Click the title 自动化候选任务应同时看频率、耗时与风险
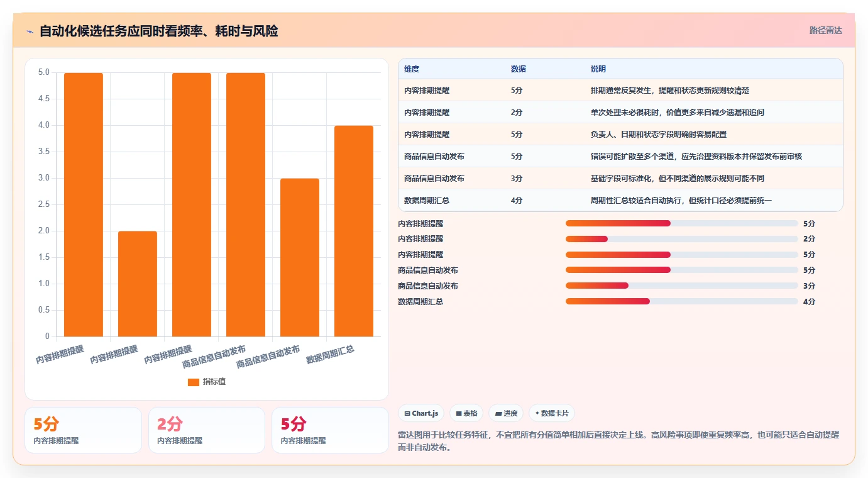This screenshot has width=868, height=478. pos(159,31)
